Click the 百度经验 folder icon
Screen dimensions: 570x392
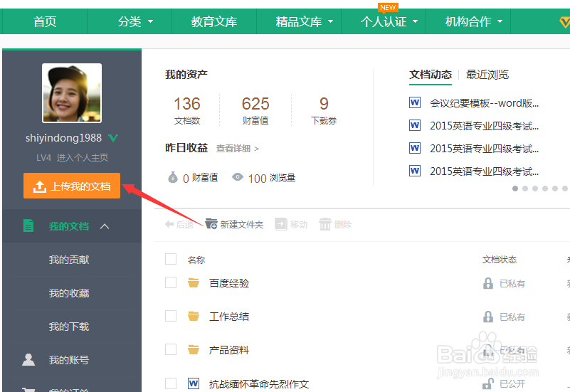[x=194, y=282]
